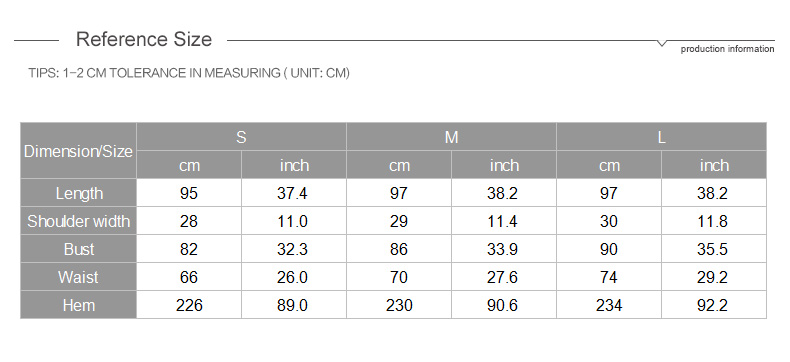Viewport: 790px width, 362px height.
Task: Click the Reference Size heading
Action: 144,39
